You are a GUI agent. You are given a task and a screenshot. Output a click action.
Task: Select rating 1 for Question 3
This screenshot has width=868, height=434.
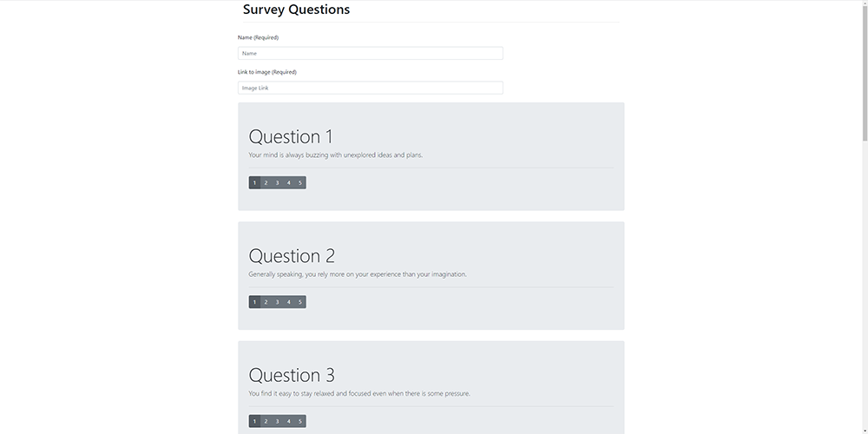[x=254, y=421]
